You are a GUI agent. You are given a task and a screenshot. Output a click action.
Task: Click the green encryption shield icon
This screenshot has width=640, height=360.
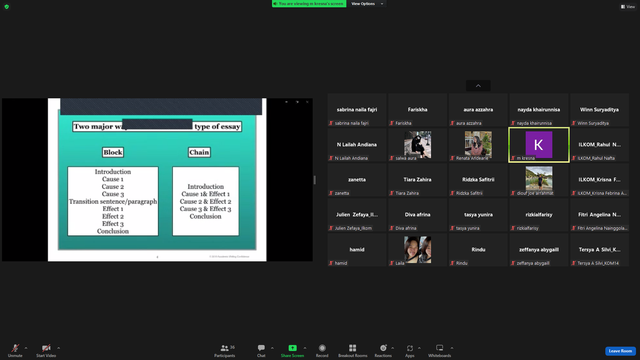point(7,7)
